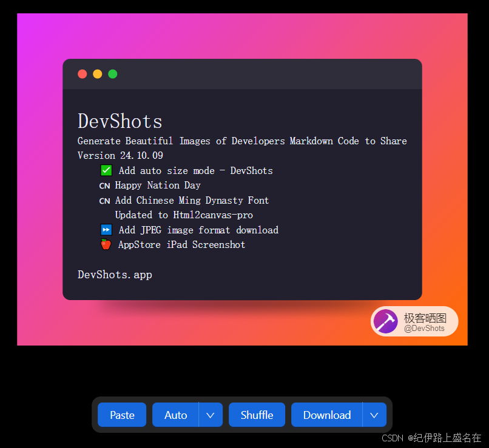Viewport: 489px width, 448px height.
Task: Click 'AppStore iPad Screenshot' line
Action: (182, 244)
